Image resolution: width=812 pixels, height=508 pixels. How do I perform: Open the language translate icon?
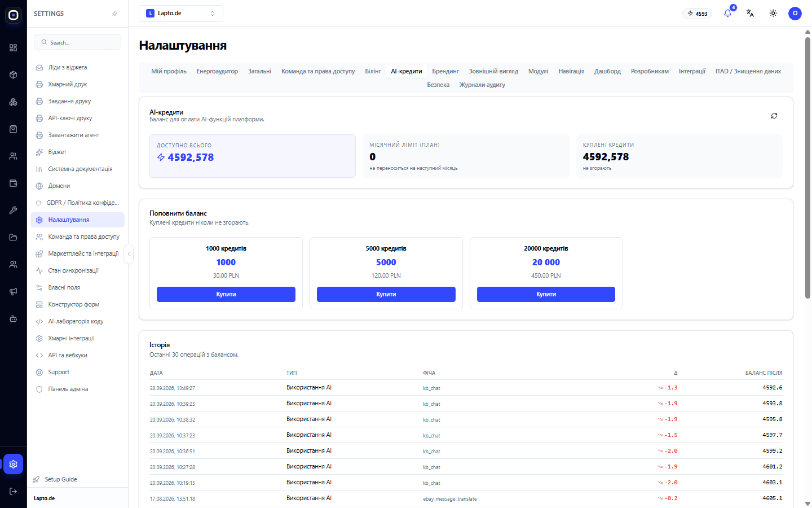point(750,14)
